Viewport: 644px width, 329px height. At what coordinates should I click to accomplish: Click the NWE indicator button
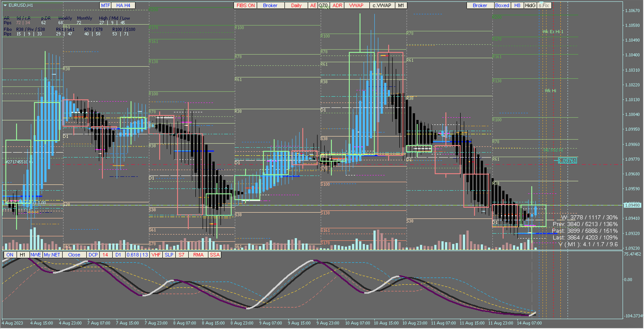tap(36, 255)
